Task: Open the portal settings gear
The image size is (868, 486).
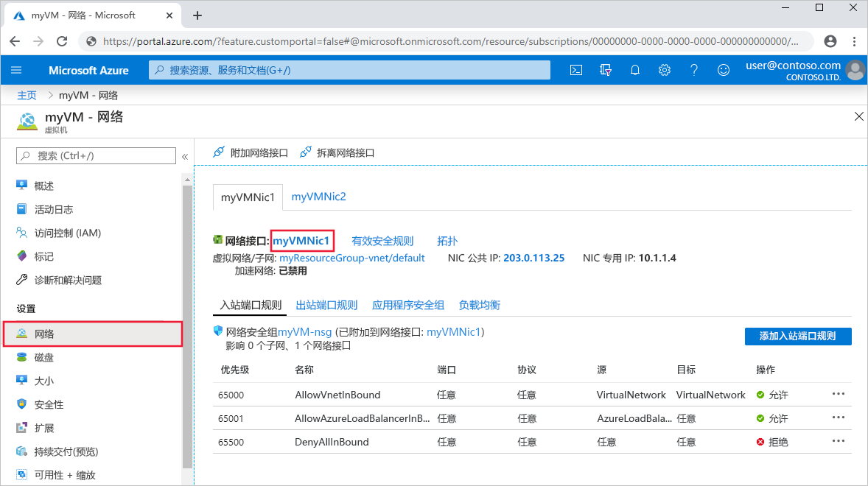Action: [x=664, y=69]
